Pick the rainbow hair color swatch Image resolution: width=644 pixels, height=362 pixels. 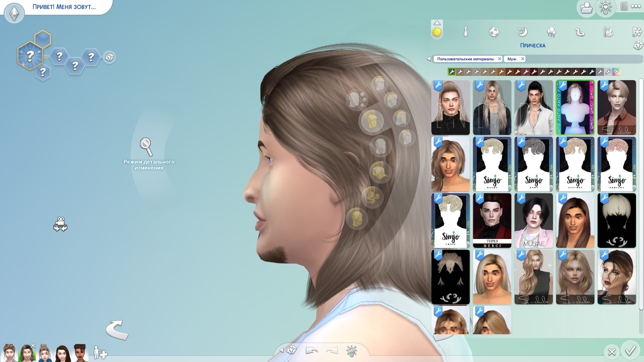coord(617,72)
